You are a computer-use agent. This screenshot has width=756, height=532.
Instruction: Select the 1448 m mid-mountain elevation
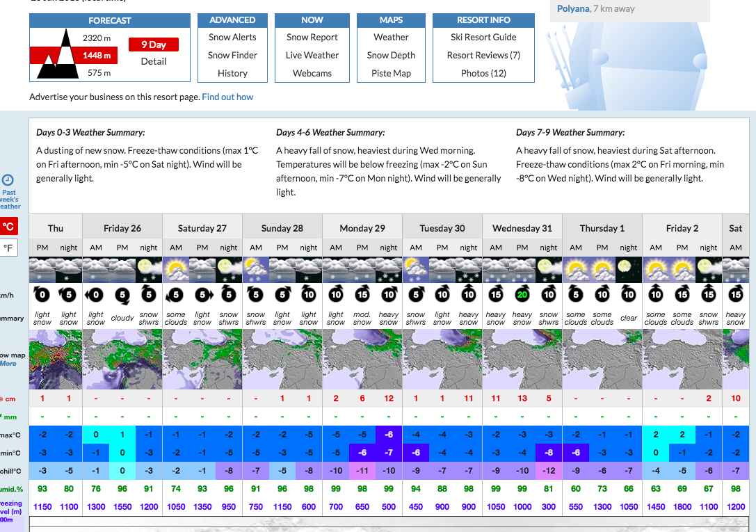(x=97, y=56)
